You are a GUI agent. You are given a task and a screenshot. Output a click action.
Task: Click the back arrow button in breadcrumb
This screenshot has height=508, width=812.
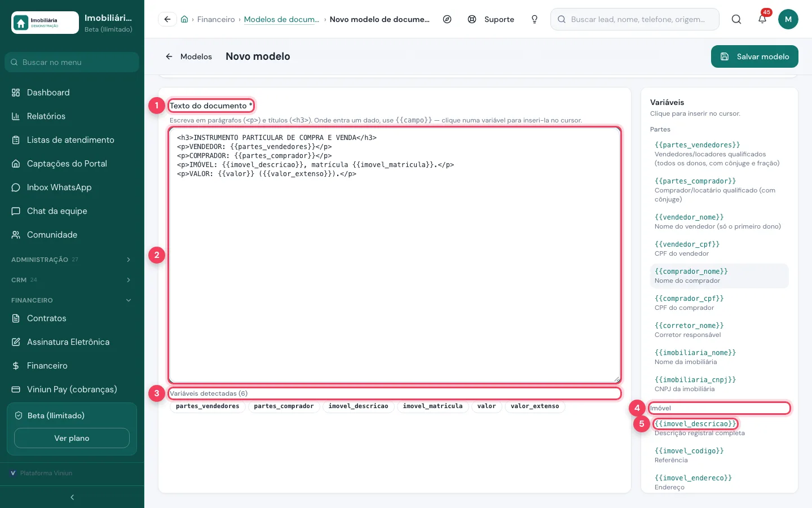(167, 19)
